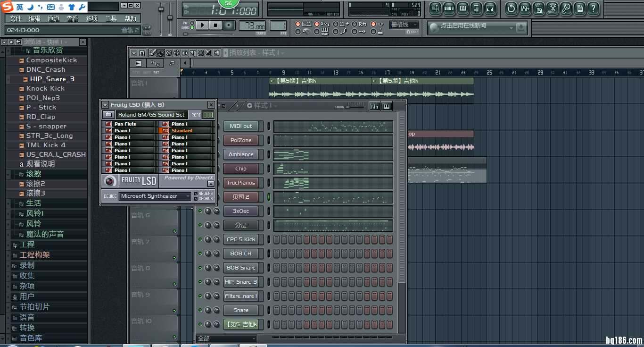Click the save new version icon
This screenshot has height=347, width=644.
coord(525,8)
